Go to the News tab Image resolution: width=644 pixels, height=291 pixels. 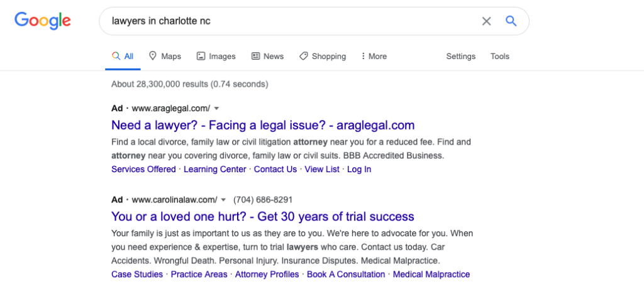[267, 56]
